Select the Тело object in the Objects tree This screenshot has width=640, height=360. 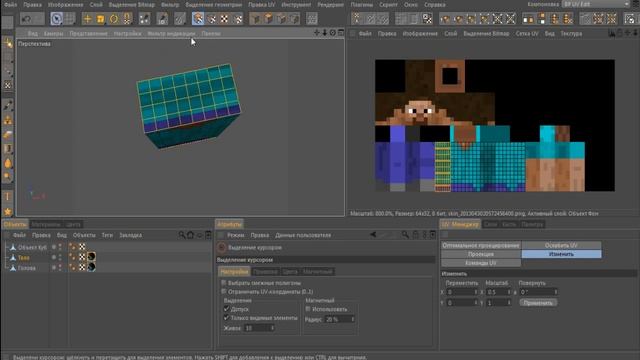pos(24,258)
